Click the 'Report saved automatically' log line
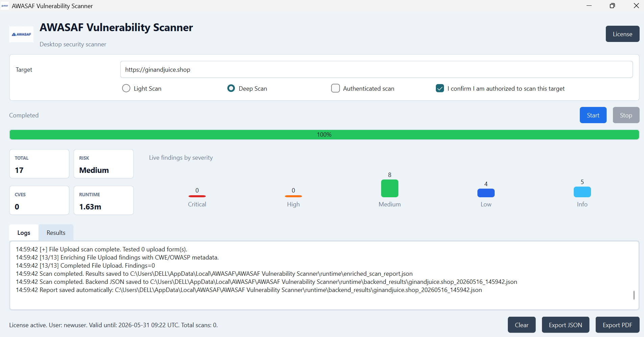The width and height of the screenshot is (644, 337). [249, 290]
